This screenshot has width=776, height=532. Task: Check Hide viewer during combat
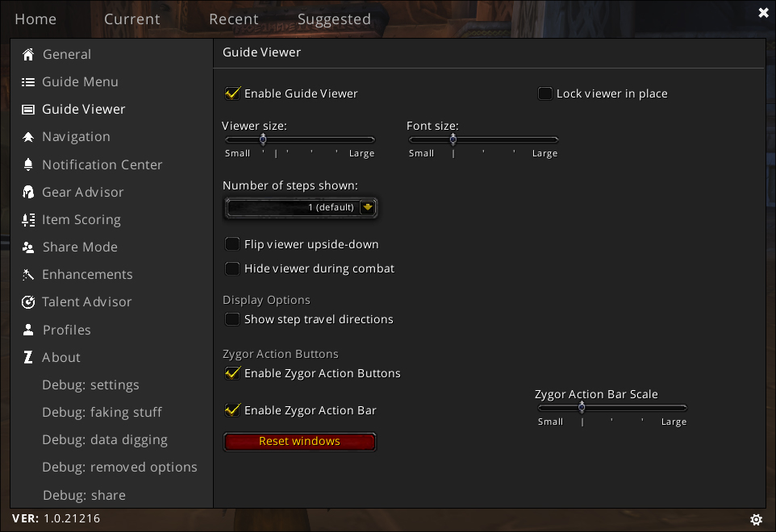tap(232, 268)
